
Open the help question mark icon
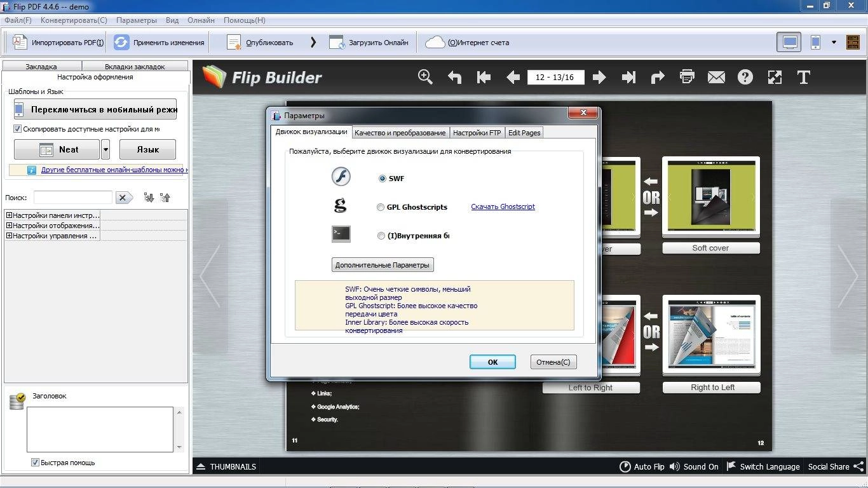point(745,78)
